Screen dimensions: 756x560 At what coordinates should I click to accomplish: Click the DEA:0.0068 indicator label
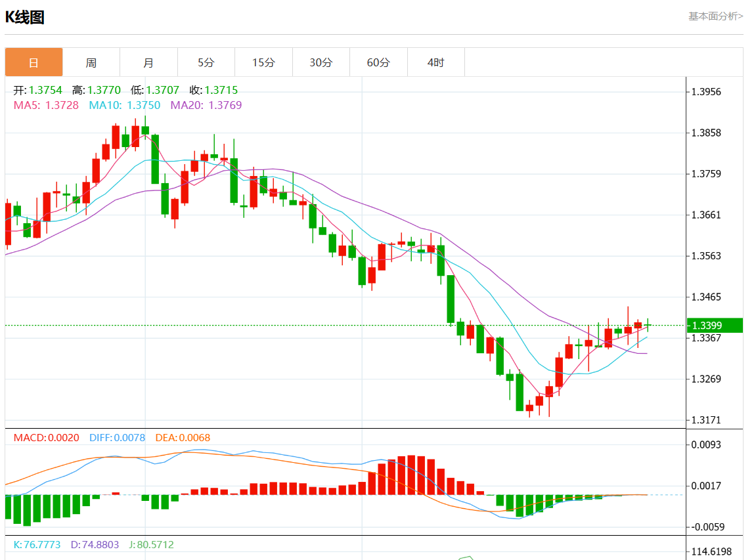[183, 438]
